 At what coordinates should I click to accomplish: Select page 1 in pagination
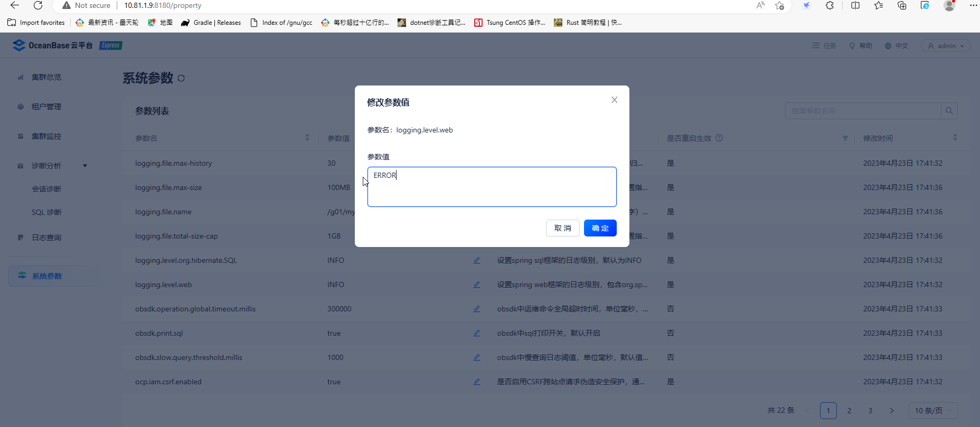point(828,411)
